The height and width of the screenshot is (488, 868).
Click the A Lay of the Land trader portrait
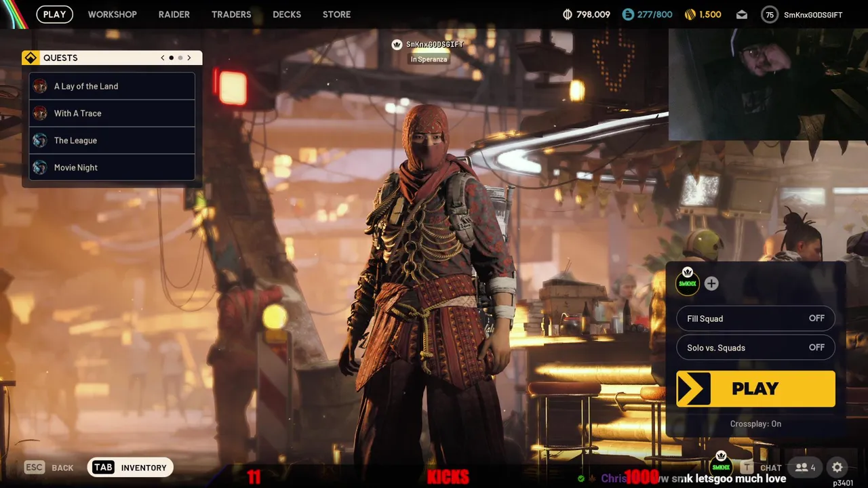pos(40,86)
